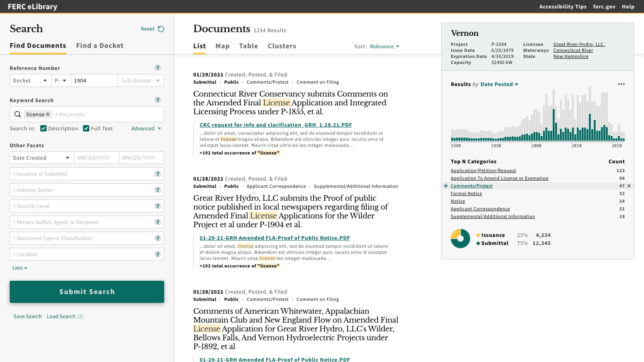The image size is (644, 362).
Task: Click the Issuance/Submittal donut chart
Action: pos(460,239)
